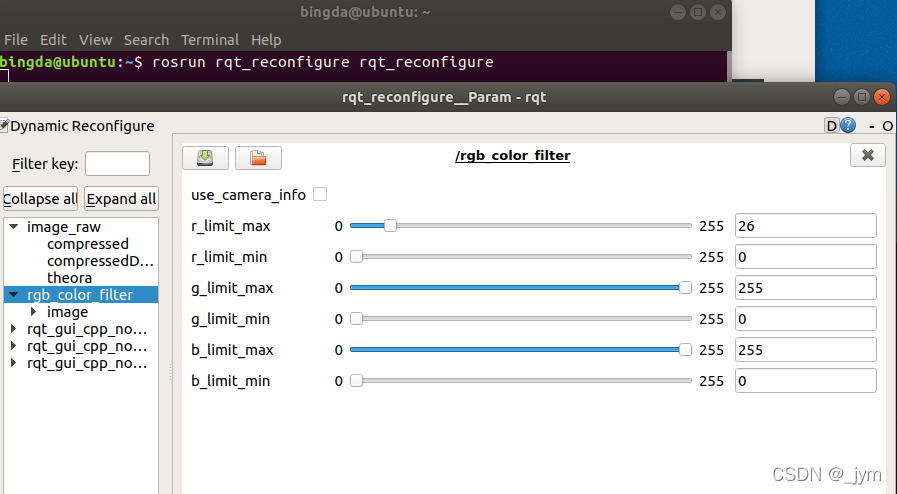Open the terminal View menu
The height and width of the screenshot is (494, 897).
(95, 40)
